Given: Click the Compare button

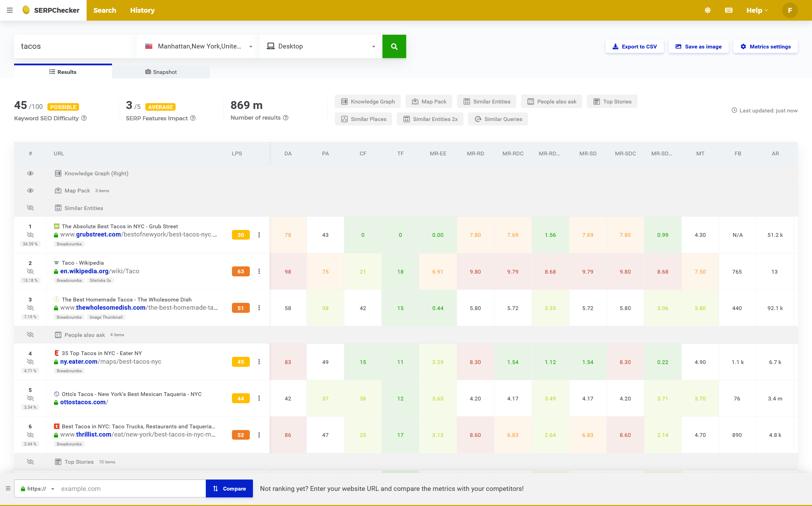Looking at the screenshot, I should click(x=229, y=488).
